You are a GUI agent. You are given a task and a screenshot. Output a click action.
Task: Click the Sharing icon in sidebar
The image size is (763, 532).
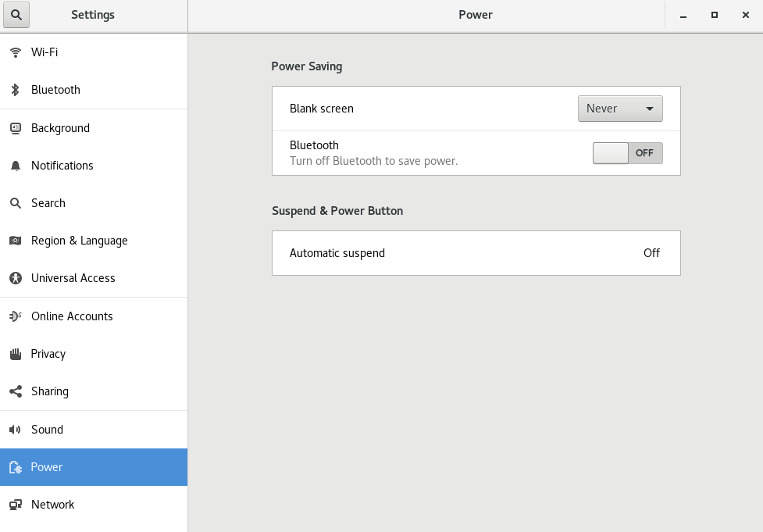(16, 391)
